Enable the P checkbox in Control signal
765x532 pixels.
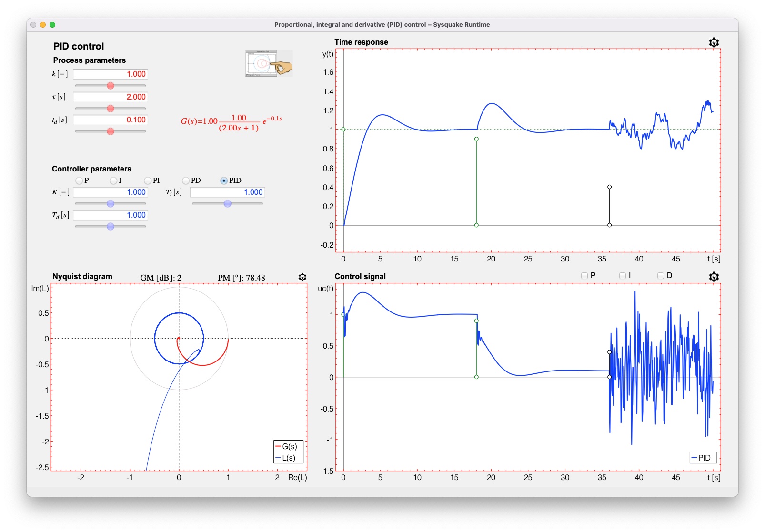click(x=584, y=276)
